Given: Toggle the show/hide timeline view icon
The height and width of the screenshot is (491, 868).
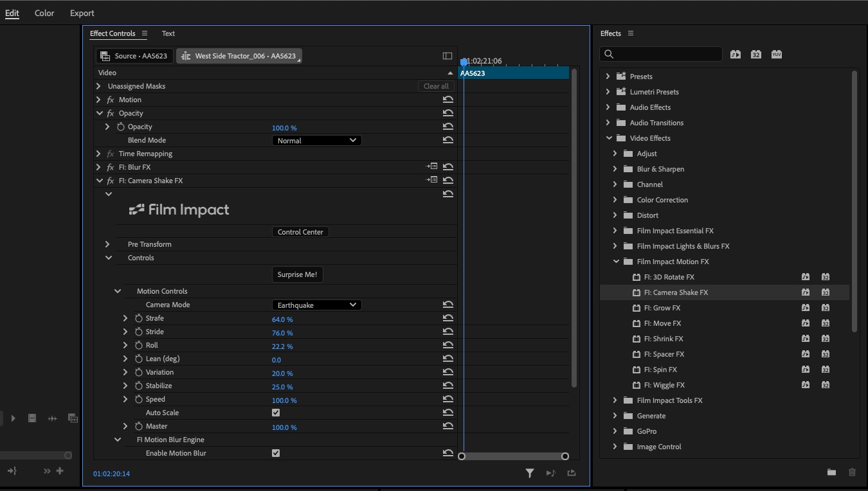Looking at the screenshot, I should (448, 56).
